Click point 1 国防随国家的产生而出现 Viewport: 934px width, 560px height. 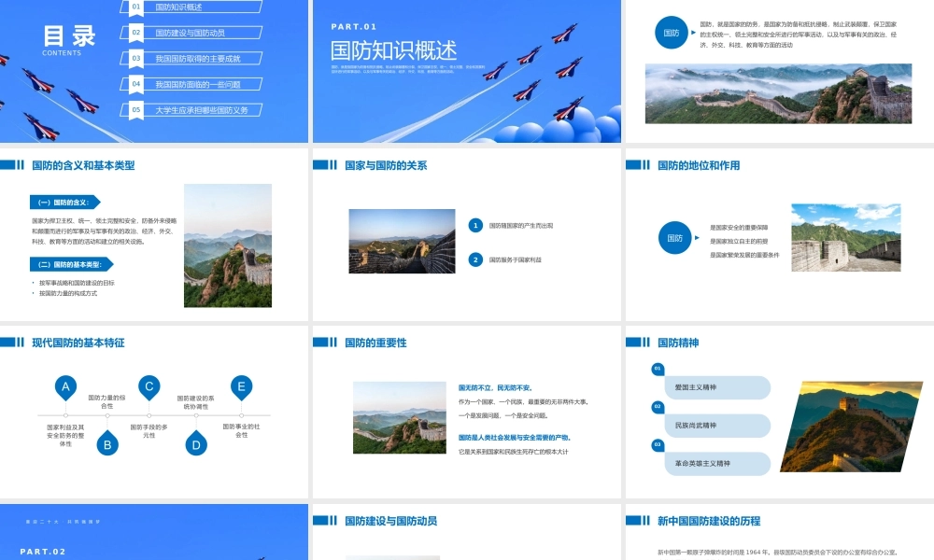pyautogui.click(x=511, y=226)
